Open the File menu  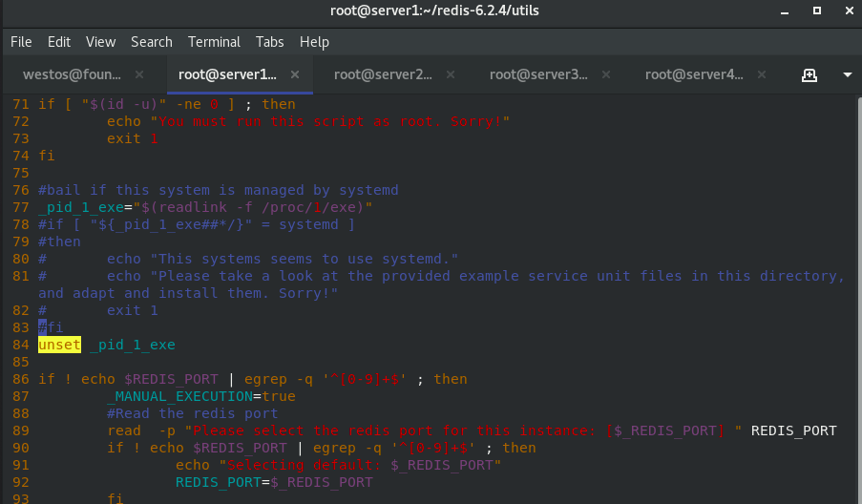pyautogui.click(x=21, y=42)
